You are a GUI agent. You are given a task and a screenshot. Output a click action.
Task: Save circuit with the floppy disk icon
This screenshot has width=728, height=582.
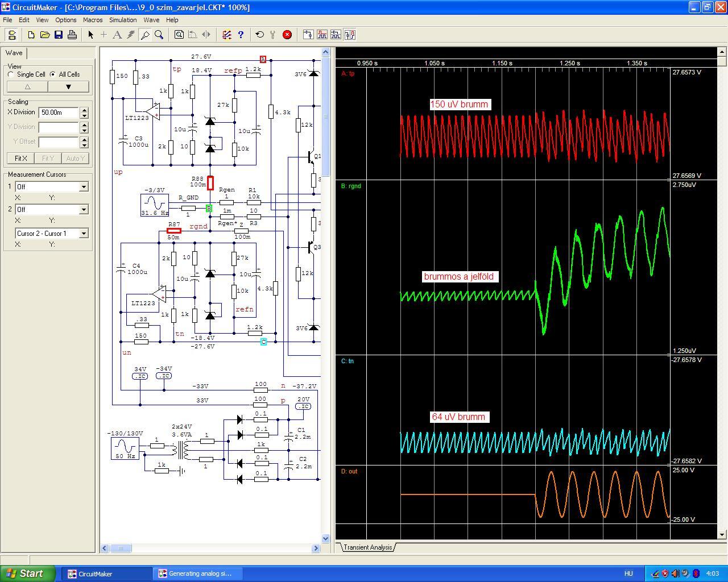tap(59, 35)
